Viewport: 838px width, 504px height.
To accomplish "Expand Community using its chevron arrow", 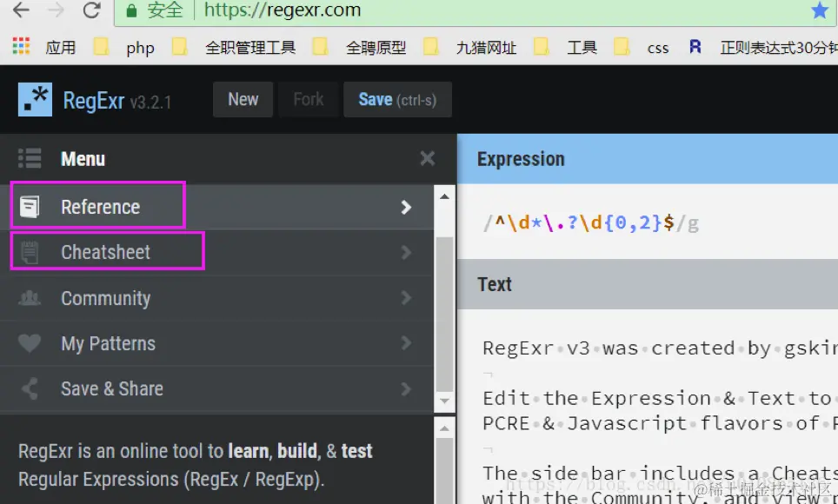I will [406, 298].
